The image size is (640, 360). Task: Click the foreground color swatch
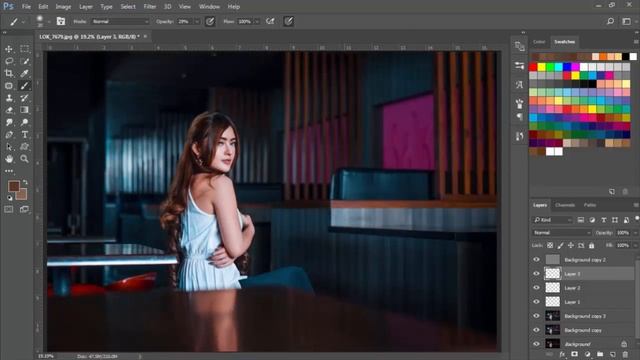tap(14, 187)
